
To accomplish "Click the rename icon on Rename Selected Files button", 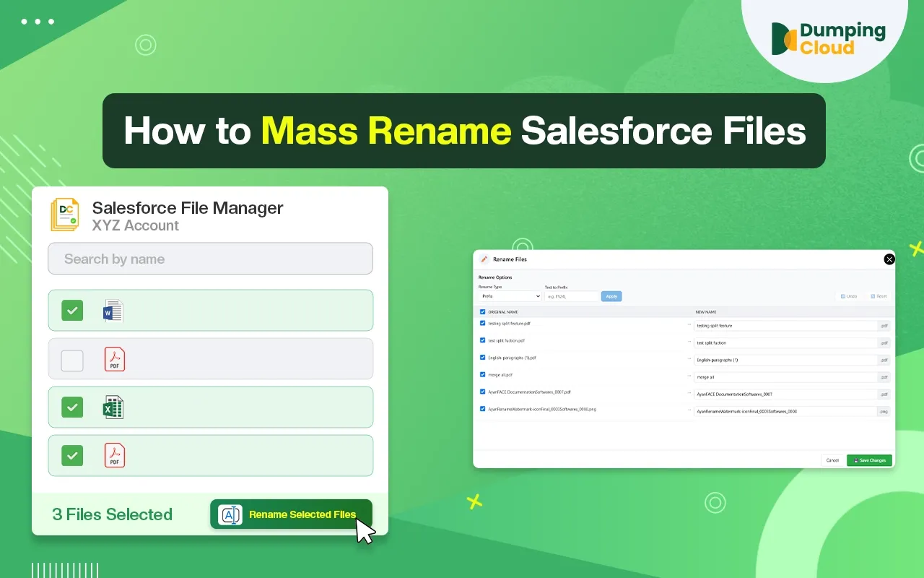I will click(x=230, y=514).
